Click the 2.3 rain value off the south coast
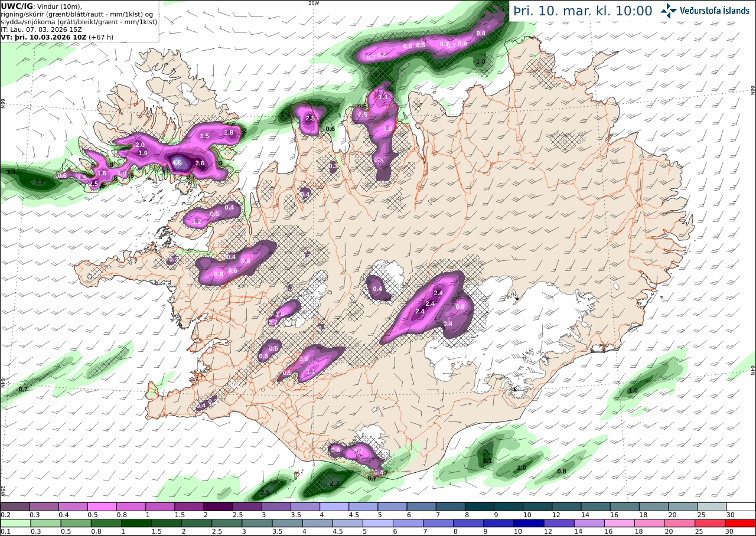 click(x=334, y=483)
